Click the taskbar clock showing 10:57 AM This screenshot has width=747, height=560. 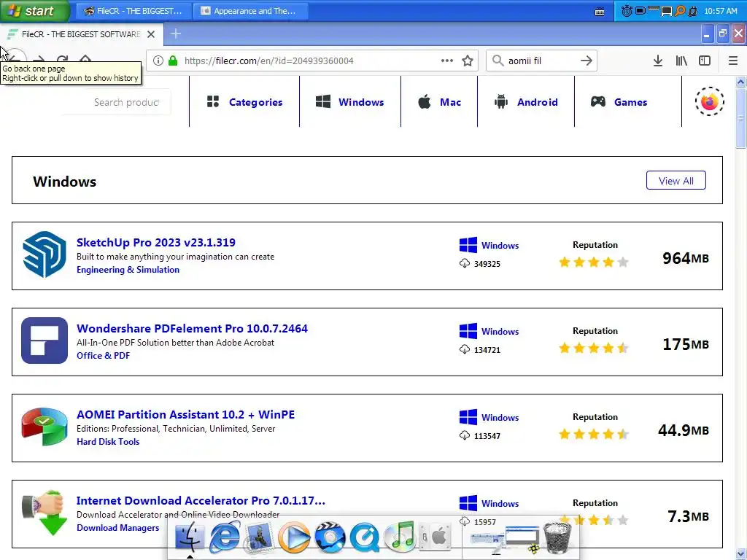(720, 11)
